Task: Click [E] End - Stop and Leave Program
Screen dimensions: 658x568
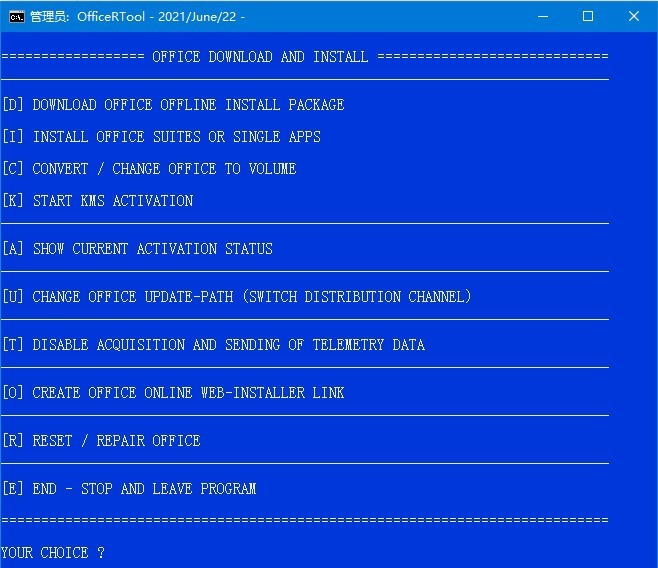Action: [x=129, y=489]
